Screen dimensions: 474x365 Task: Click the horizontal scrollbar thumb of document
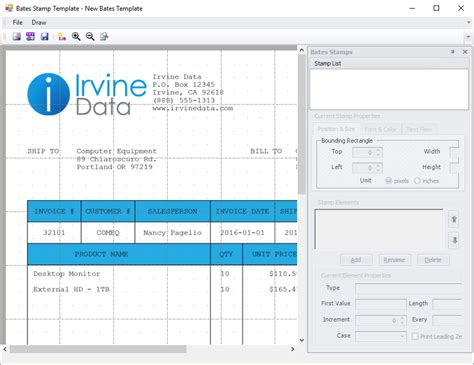tap(98, 349)
